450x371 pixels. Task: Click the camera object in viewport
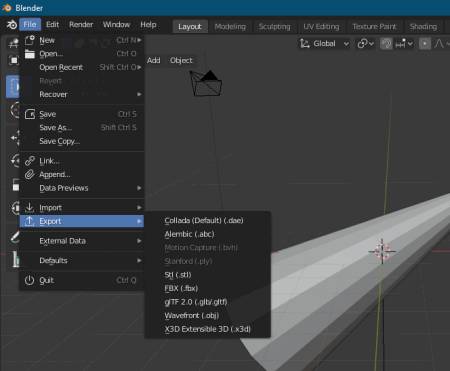[206, 83]
